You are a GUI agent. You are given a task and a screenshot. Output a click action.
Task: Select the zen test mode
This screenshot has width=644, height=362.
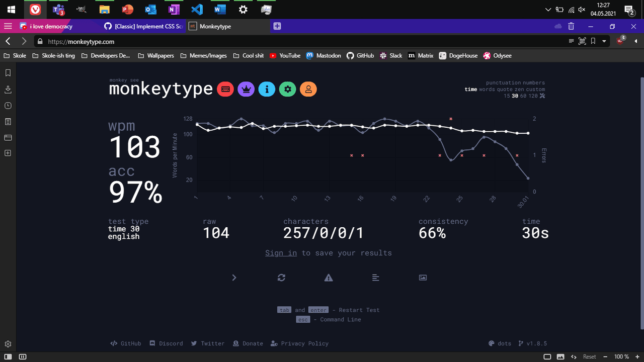point(519,89)
